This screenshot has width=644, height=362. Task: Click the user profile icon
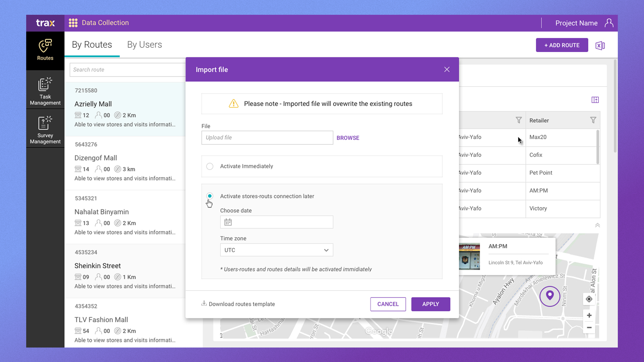(x=609, y=23)
